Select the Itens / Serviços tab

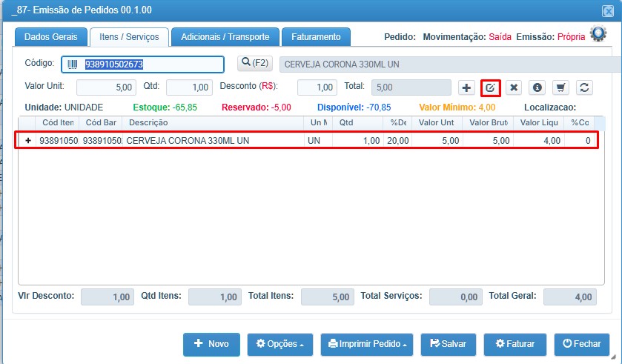129,37
